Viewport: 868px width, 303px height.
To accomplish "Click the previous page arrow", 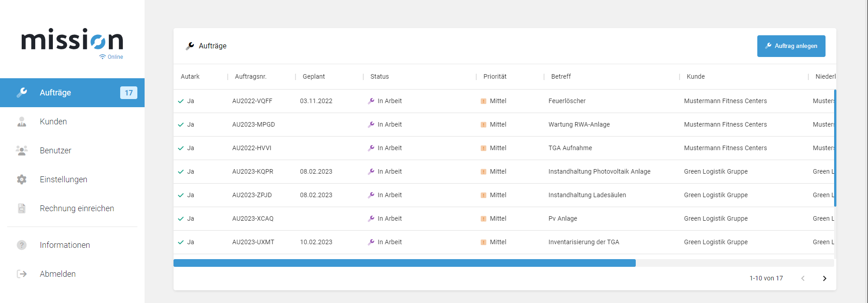I will 803,279.
